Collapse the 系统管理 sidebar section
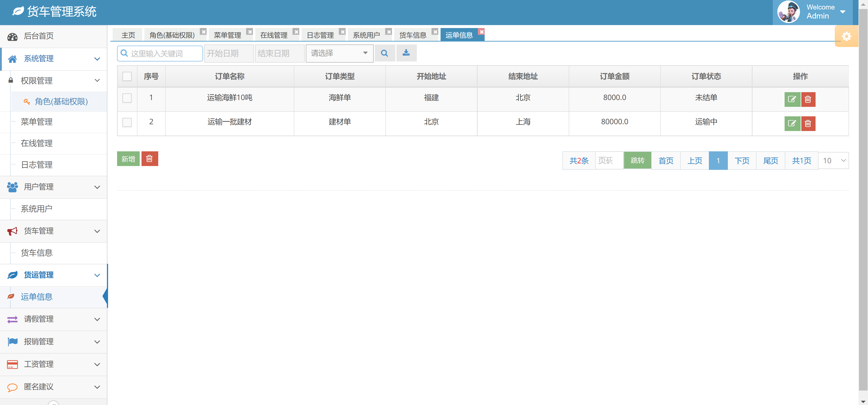 pyautogui.click(x=97, y=59)
